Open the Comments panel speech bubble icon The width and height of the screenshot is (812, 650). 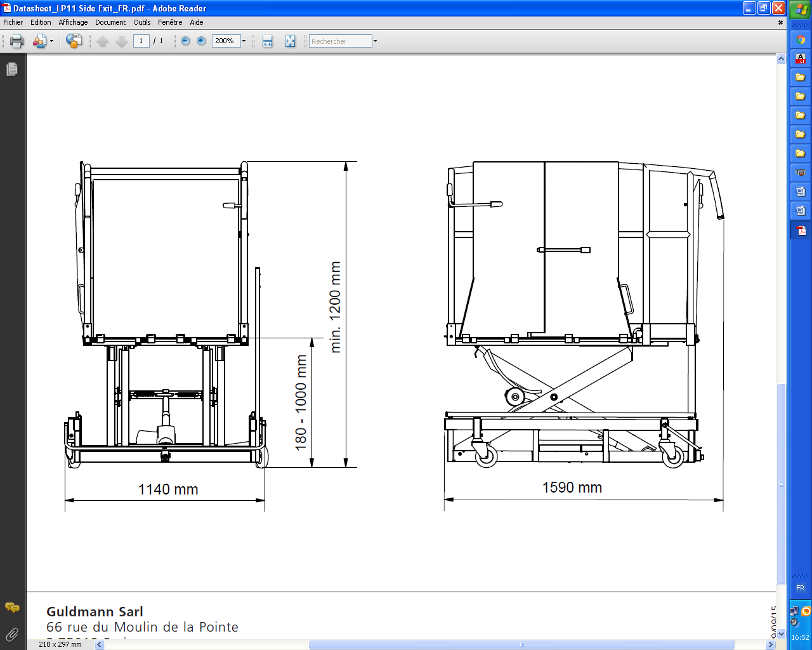pos(11,608)
